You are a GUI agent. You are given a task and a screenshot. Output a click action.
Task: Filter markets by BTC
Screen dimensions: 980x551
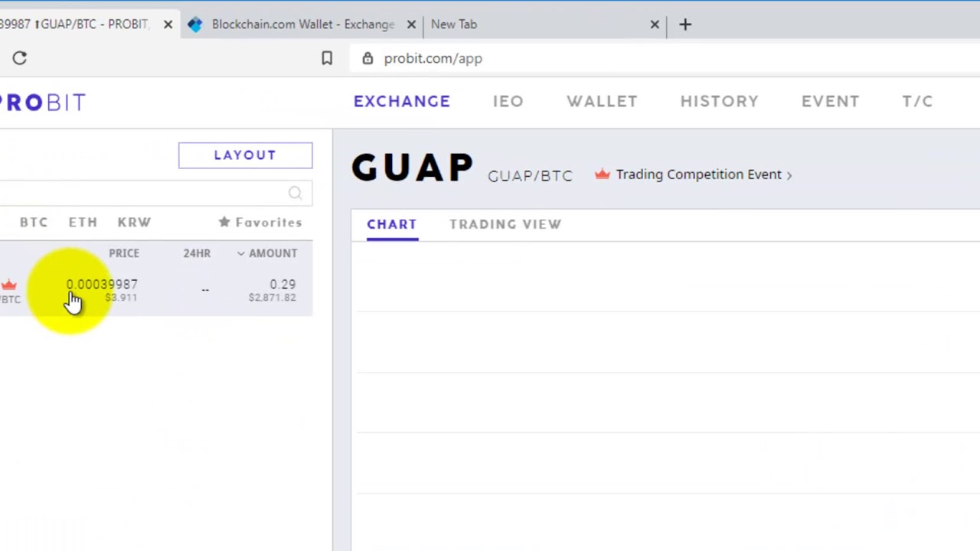click(x=34, y=222)
